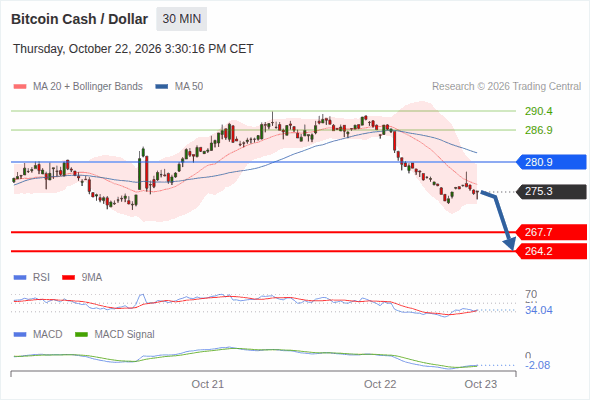Click the RSI 70 level label

point(531,294)
